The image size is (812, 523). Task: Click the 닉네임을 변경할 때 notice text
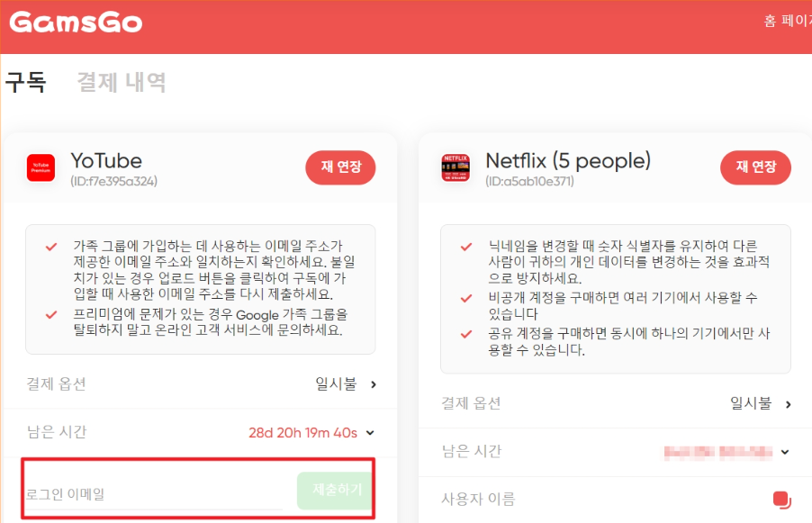click(628, 261)
